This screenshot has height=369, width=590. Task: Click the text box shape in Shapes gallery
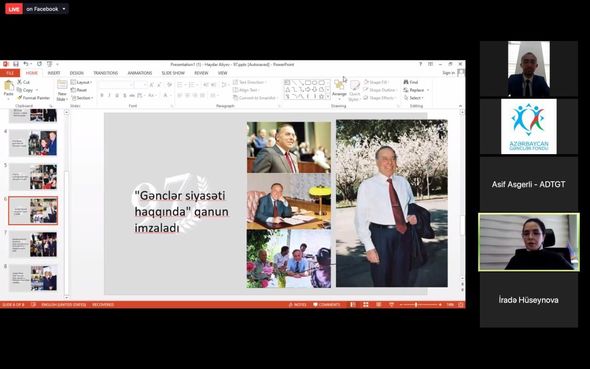[287, 82]
